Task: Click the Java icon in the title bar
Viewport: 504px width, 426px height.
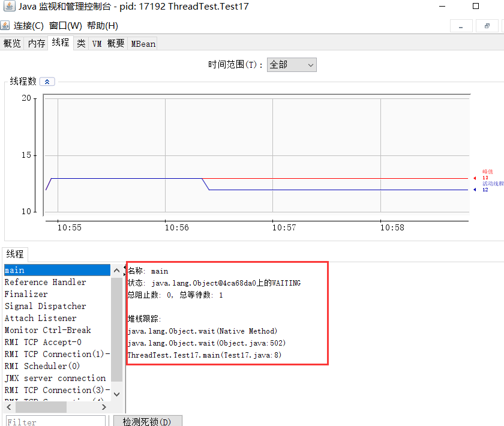Action: (x=9, y=6)
